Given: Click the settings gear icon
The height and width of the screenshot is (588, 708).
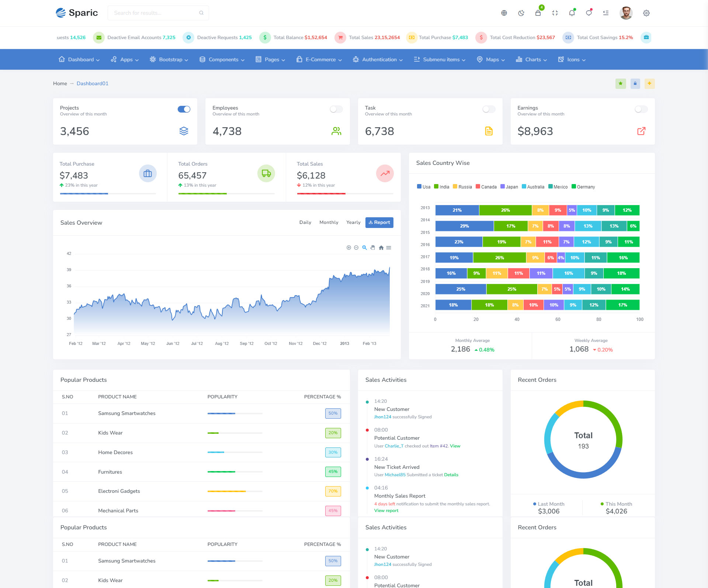Looking at the screenshot, I should 646,13.
